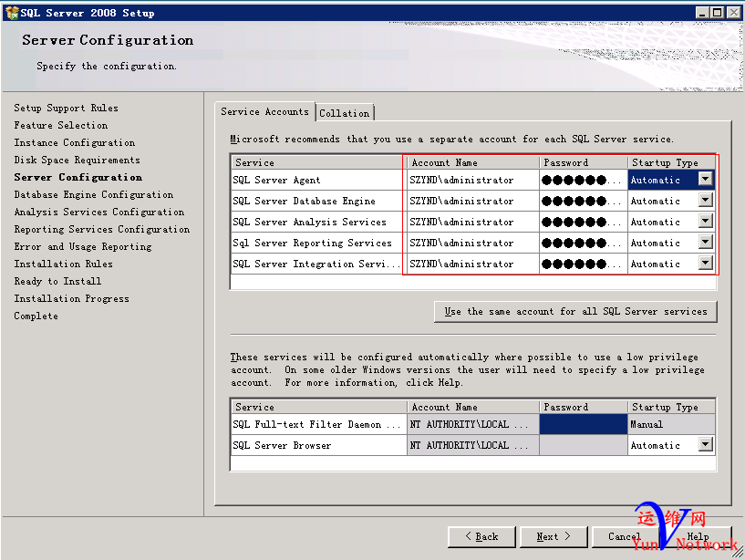
Task: Open Startup Type dropdown for SQL Server Browser
Action: pos(706,444)
